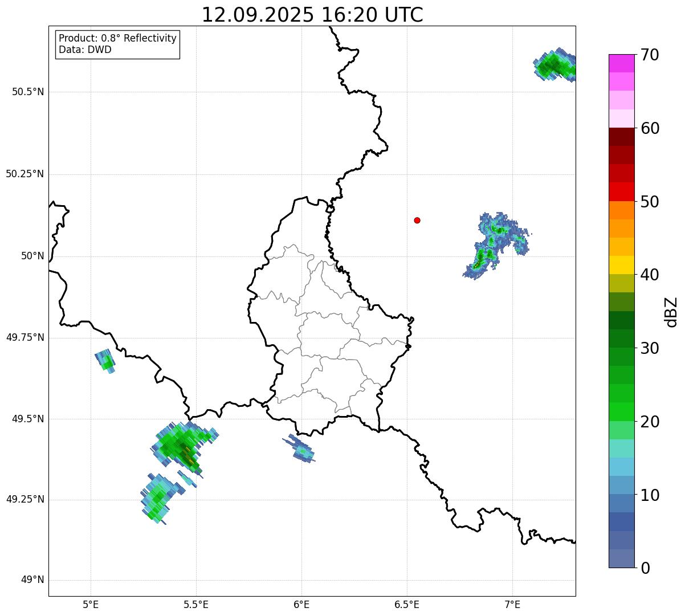The width and height of the screenshot is (685, 616).
Task: Click the small blue echo south of Luxembourg
Action: click(299, 448)
